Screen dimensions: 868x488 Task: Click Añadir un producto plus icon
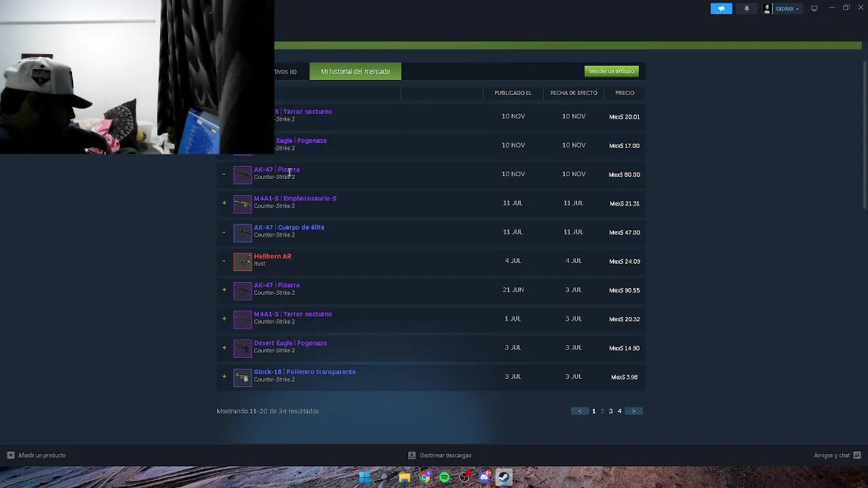(10, 455)
